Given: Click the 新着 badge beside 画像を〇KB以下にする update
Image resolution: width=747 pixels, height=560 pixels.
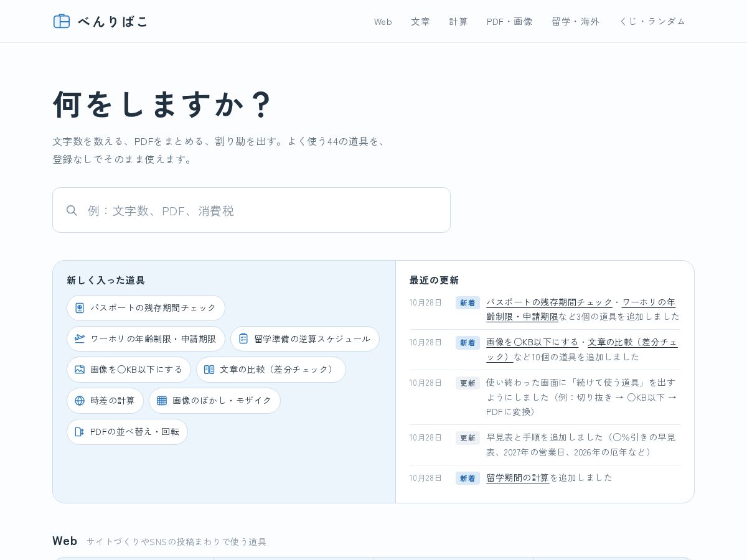Looking at the screenshot, I should coord(467,343).
